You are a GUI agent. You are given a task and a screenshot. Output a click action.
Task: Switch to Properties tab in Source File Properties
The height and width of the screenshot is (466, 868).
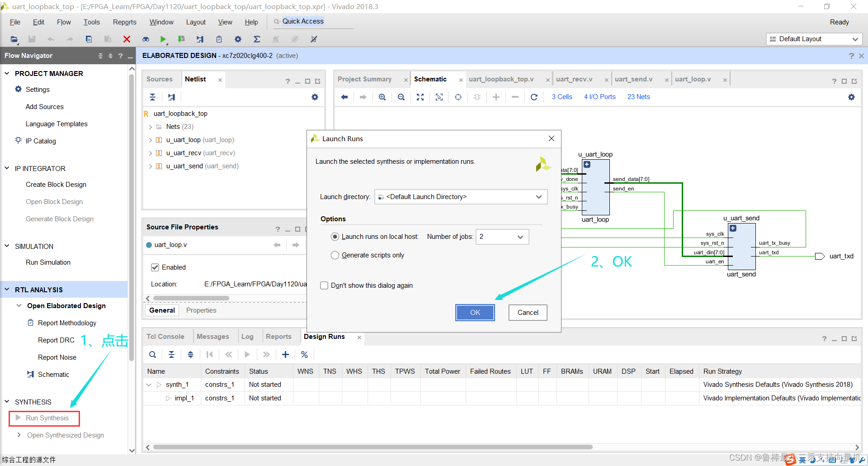click(x=201, y=310)
